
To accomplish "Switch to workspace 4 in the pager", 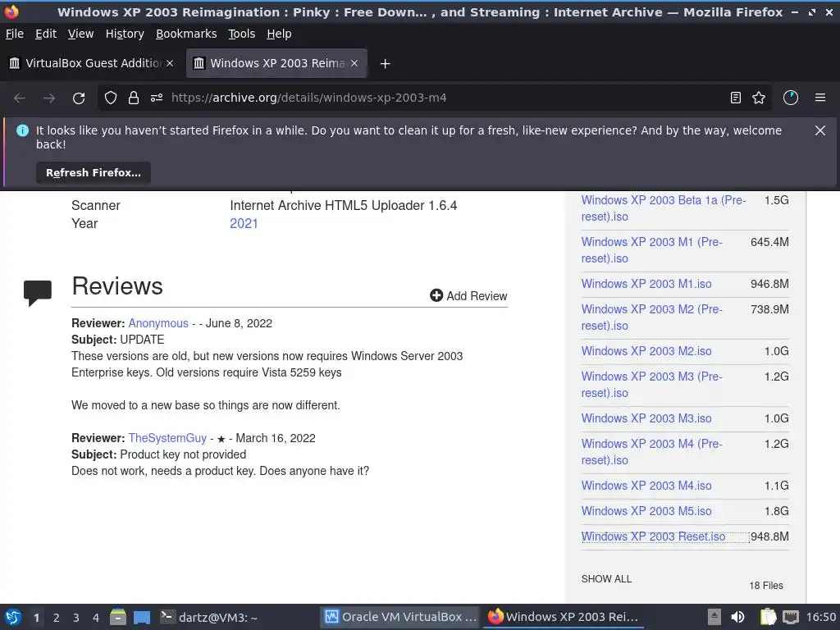I will click(x=96, y=618).
